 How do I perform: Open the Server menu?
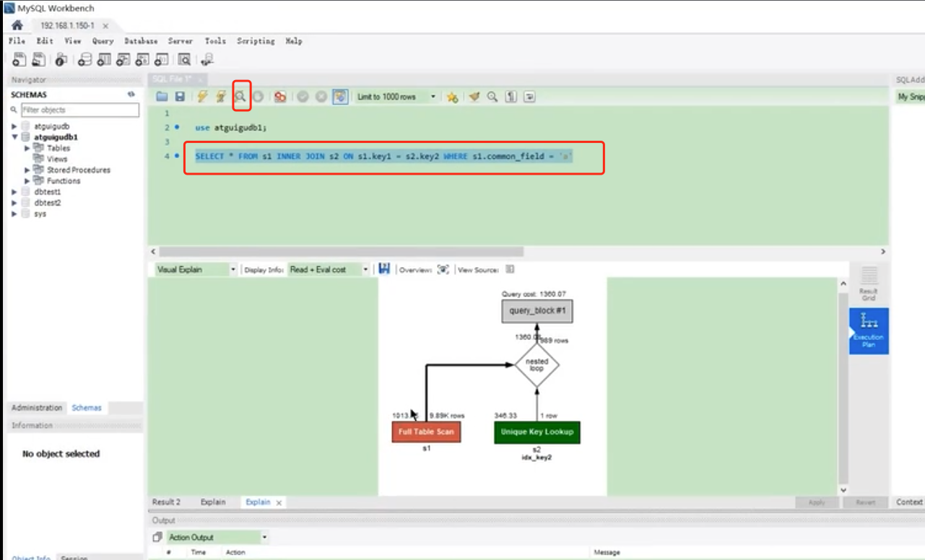pos(180,41)
